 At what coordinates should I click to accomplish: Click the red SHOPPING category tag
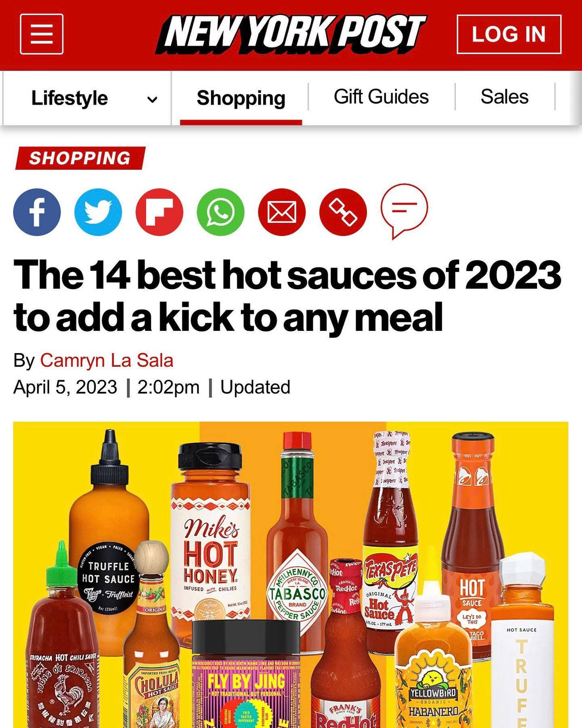[x=80, y=158]
